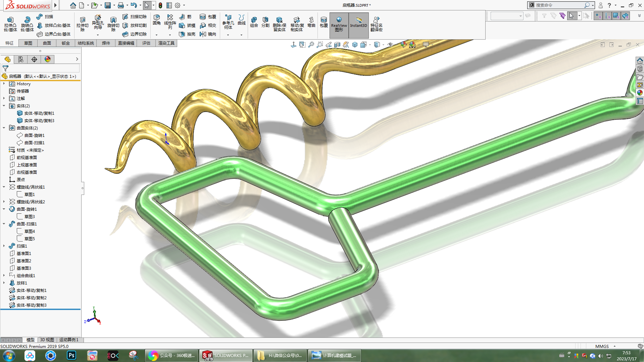644x362 pixels.
Task: Switch to the 焊件 weldments tab
Action: pyautogui.click(x=106, y=43)
